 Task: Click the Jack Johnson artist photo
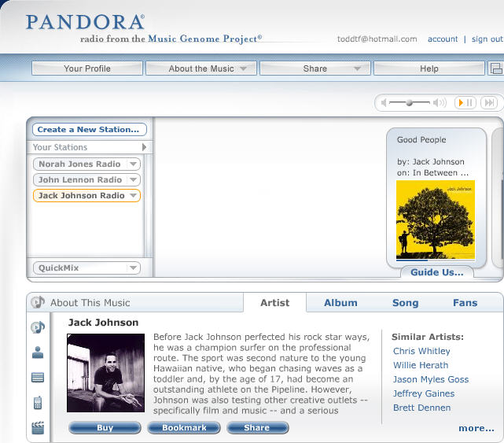(x=105, y=373)
